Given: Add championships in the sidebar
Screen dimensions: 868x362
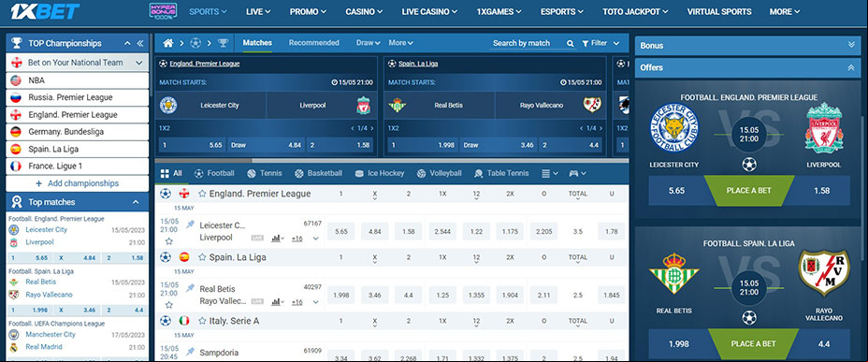Looking at the screenshot, I should coord(78,183).
